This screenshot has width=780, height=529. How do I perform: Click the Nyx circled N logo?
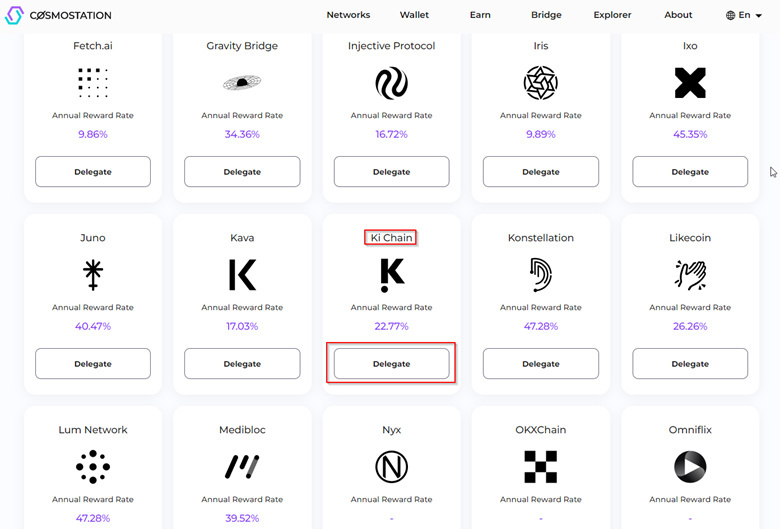391,467
